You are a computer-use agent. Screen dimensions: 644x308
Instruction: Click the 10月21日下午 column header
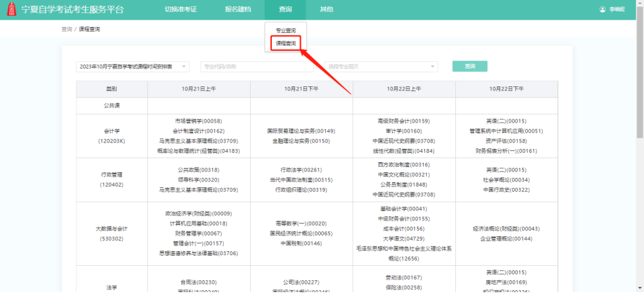302,88
